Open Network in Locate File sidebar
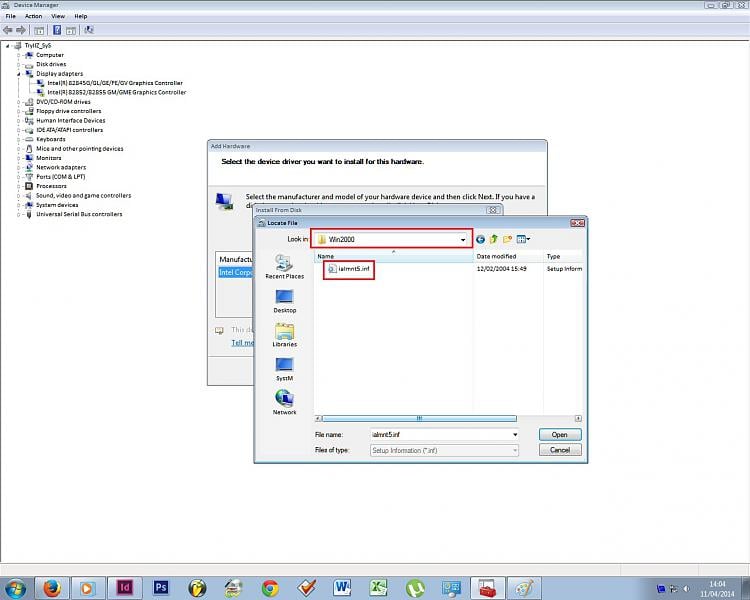 [x=285, y=403]
